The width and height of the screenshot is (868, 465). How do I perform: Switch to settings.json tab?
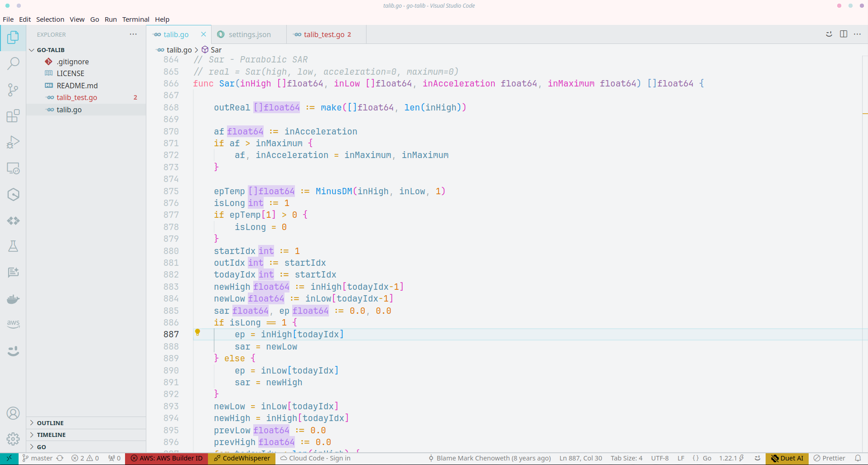point(249,34)
